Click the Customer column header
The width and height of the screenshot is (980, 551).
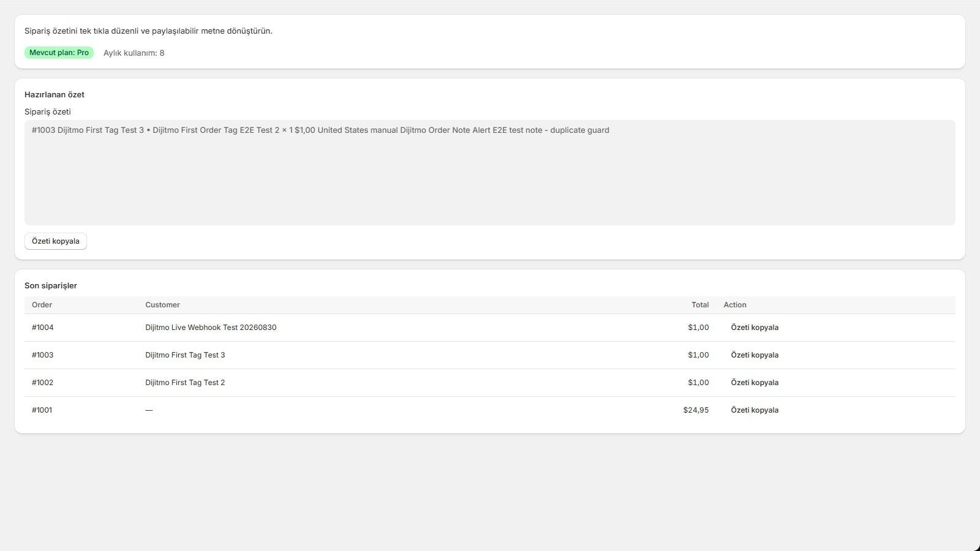tap(162, 305)
